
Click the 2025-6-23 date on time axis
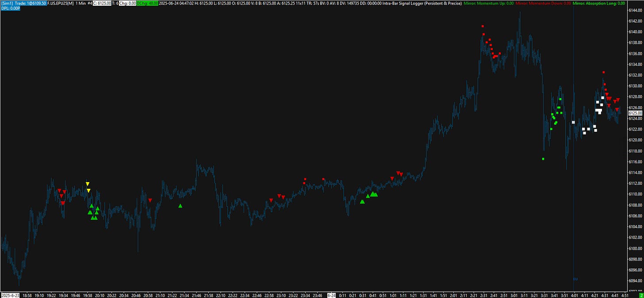click(11, 295)
